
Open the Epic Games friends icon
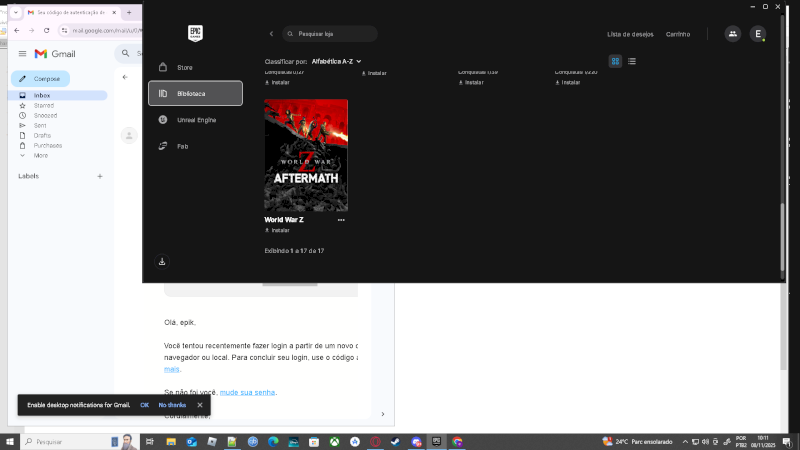click(x=733, y=34)
